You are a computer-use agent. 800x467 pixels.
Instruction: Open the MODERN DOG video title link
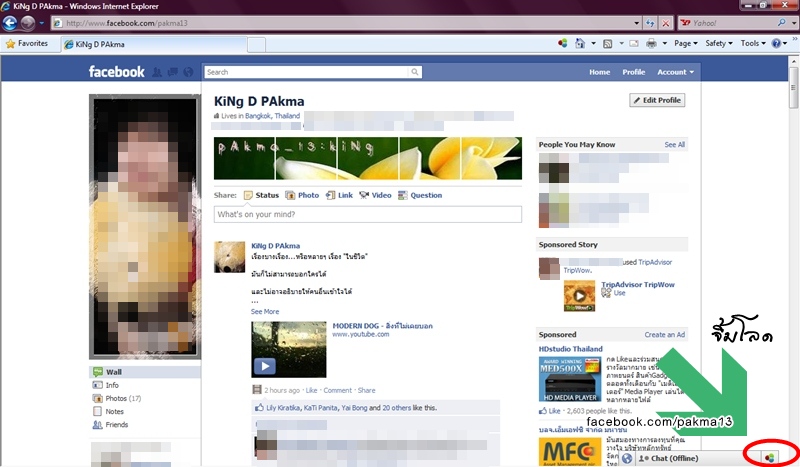click(383, 326)
